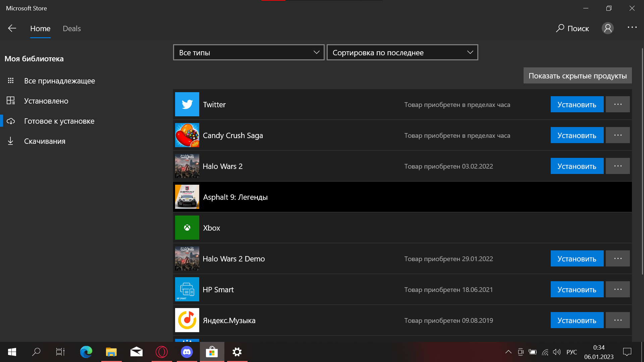Select the Asphalt 9: Легенды title
Screen dimensions: 644x362
(x=235, y=197)
